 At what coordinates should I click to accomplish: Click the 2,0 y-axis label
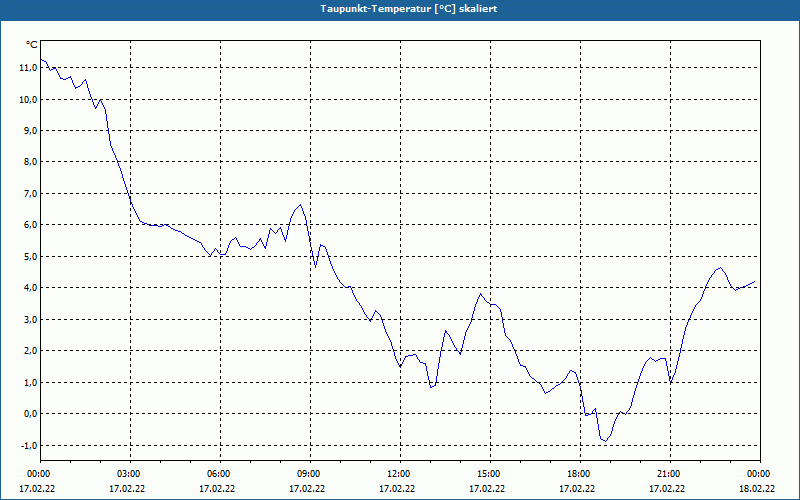pos(30,351)
